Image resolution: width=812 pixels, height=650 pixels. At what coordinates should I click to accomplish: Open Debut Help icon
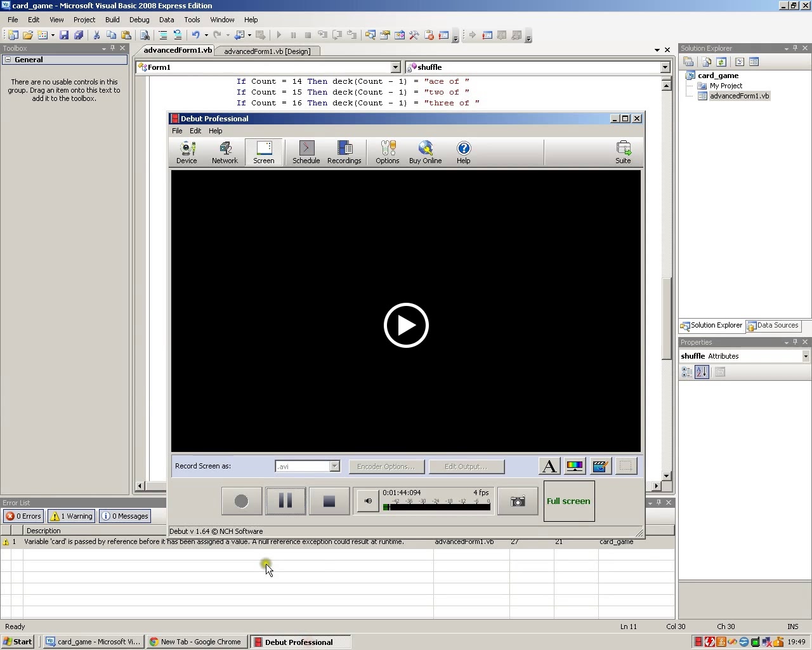[x=464, y=152]
